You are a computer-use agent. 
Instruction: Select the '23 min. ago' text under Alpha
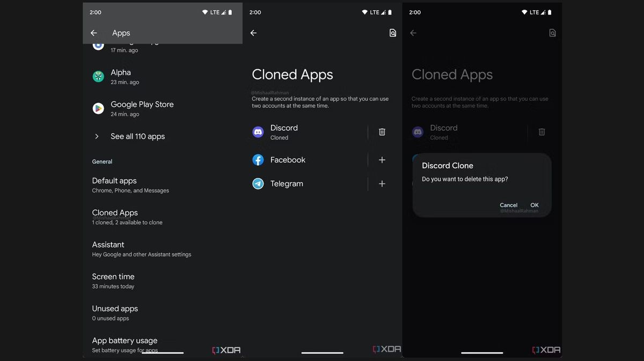(x=125, y=82)
